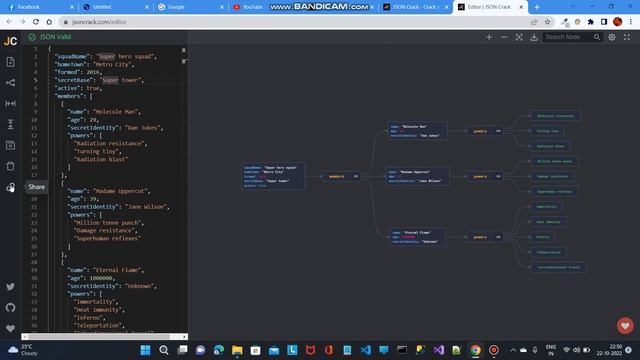The height and width of the screenshot is (360, 640).
Task: Click the Save sidebar icon
Action: 11,145
